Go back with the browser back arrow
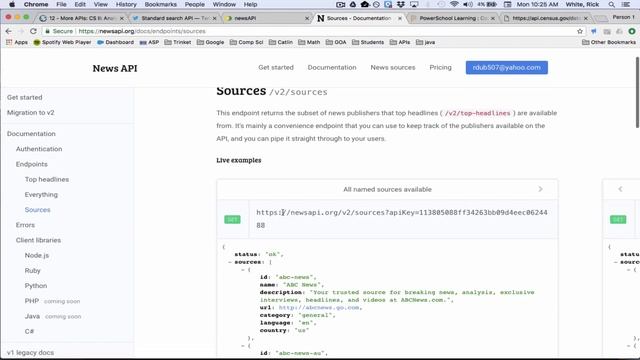Image resolution: width=640 pixels, height=360 pixels. 8,31
